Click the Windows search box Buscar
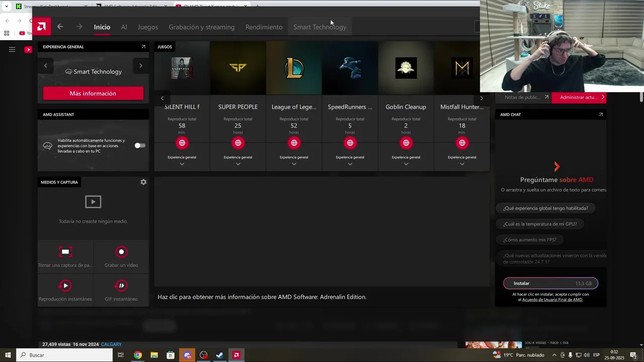Image resolution: width=644 pixels, height=362 pixels. point(64,355)
